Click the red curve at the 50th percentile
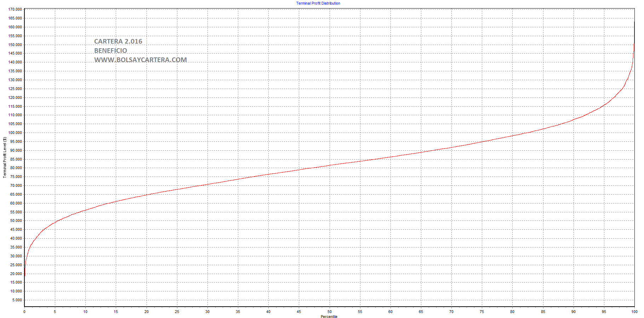This screenshot has height=318, width=644. click(x=330, y=165)
